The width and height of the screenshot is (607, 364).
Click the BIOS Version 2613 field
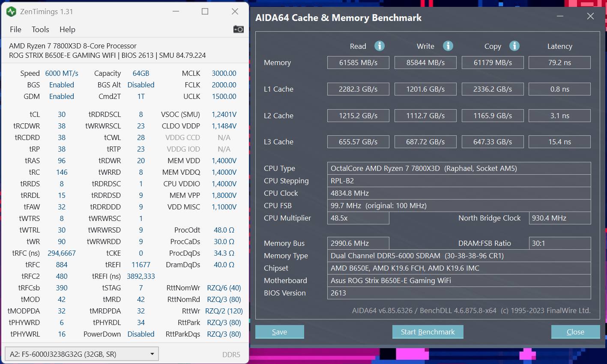click(459, 293)
